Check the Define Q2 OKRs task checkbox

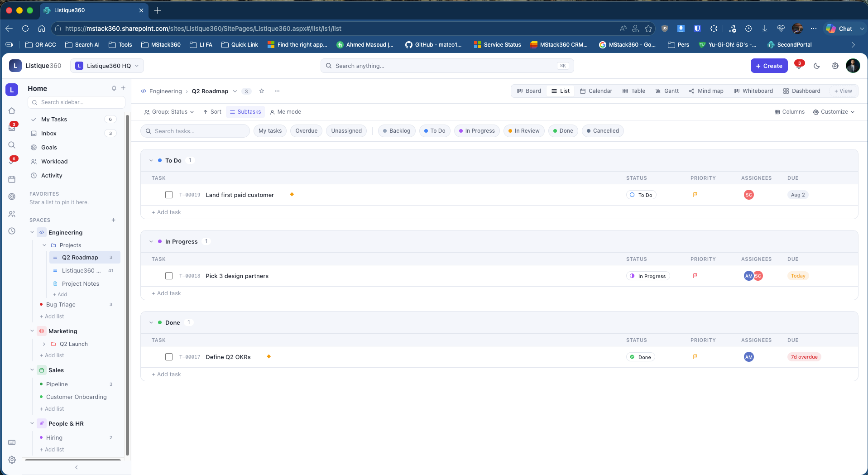click(169, 357)
